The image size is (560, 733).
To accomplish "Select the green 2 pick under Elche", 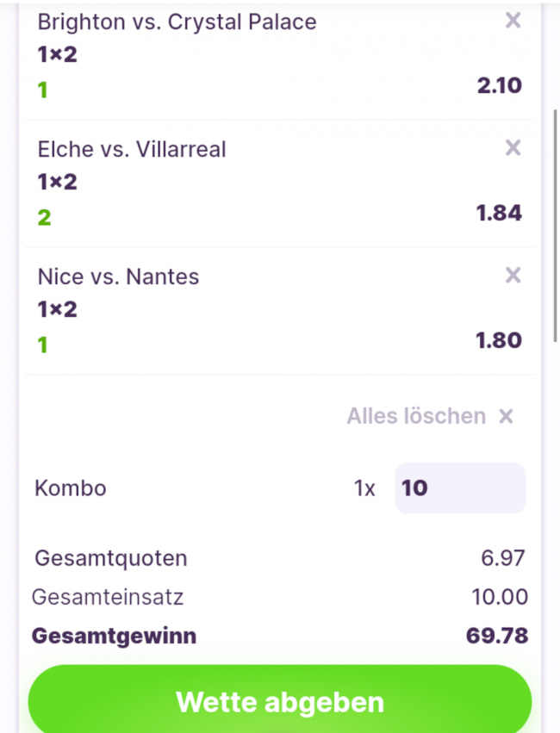I will click(44, 217).
